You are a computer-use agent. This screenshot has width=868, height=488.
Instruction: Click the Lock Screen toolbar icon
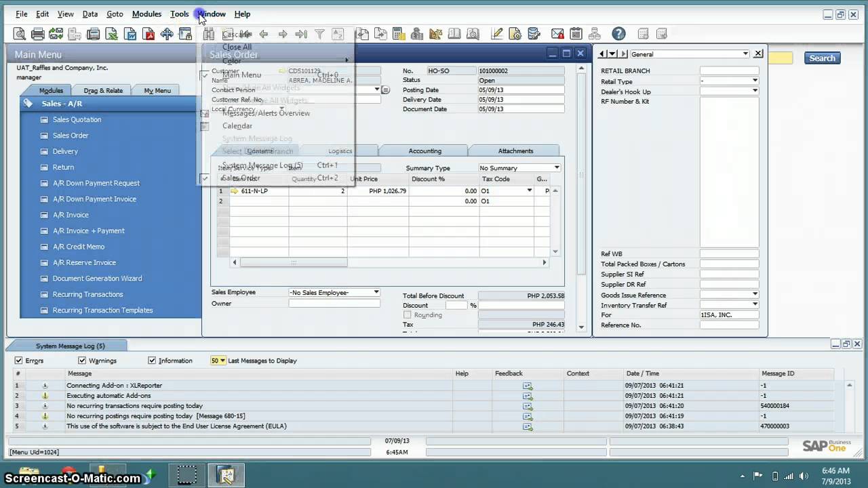185,34
